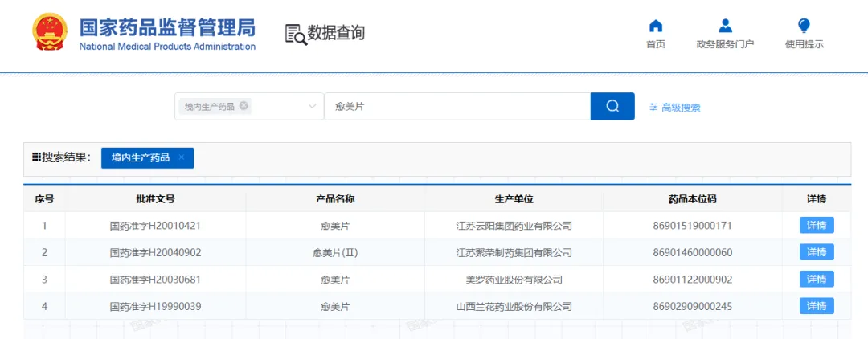Click the National Medical Products Administration subtitle
This screenshot has width=868, height=339.
point(167,47)
